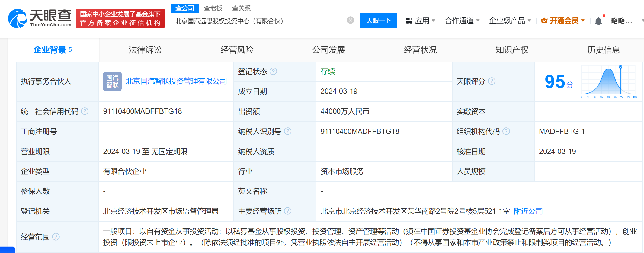The width and height of the screenshot is (644, 253).
Task: Click help icon beside 经营范围
Action: point(56,237)
